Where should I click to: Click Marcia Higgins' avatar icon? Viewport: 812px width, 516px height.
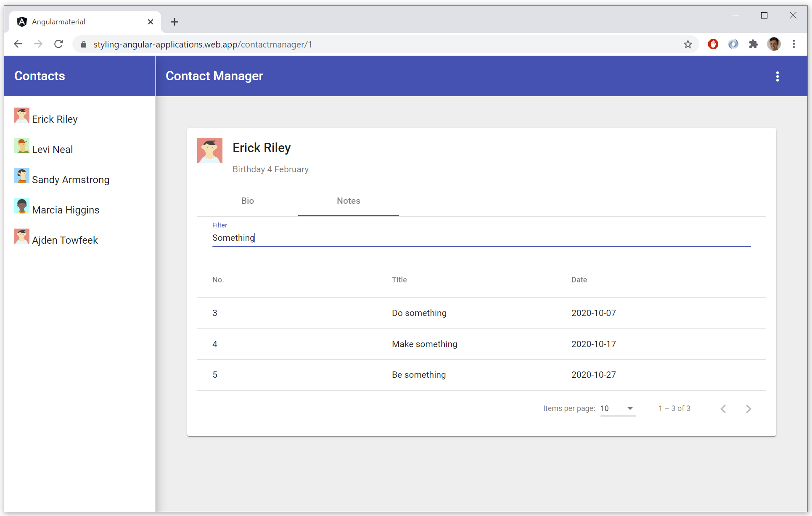21,206
